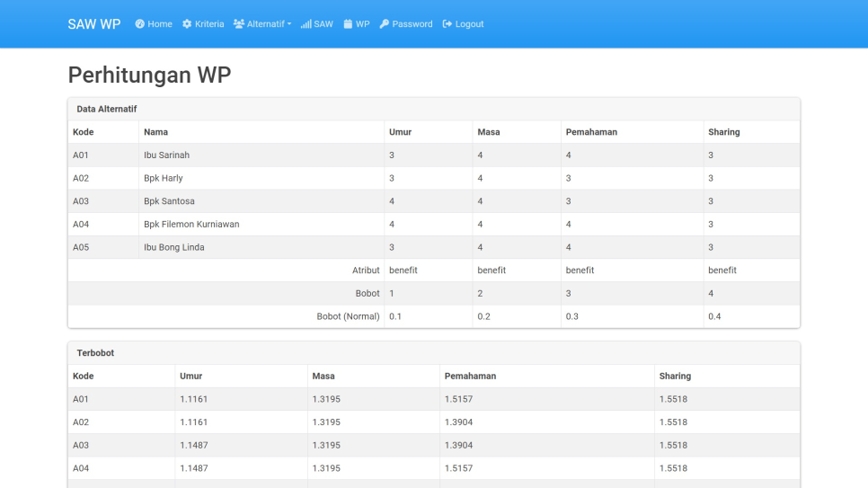
Task: Click benefit attribute under Sharing column
Action: point(722,271)
